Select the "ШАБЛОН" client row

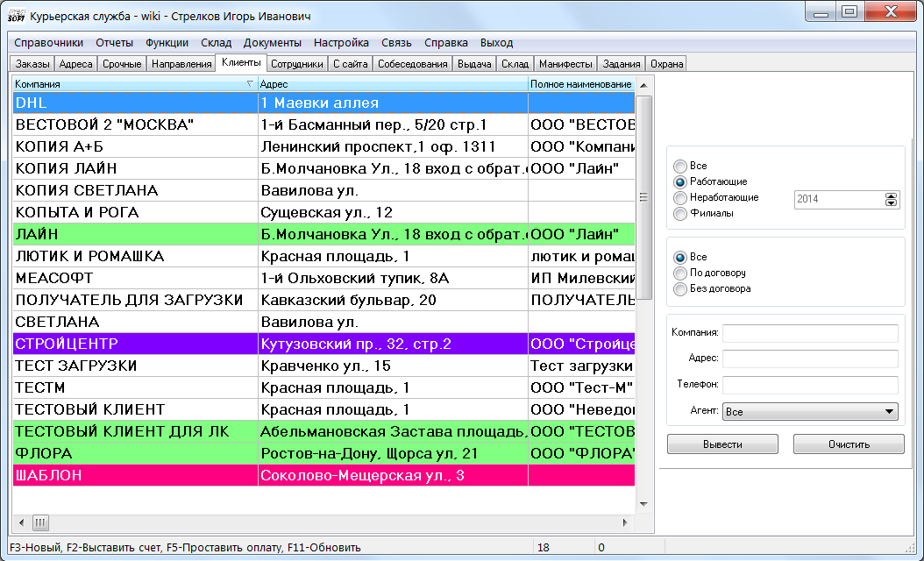click(x=323, y=475)
